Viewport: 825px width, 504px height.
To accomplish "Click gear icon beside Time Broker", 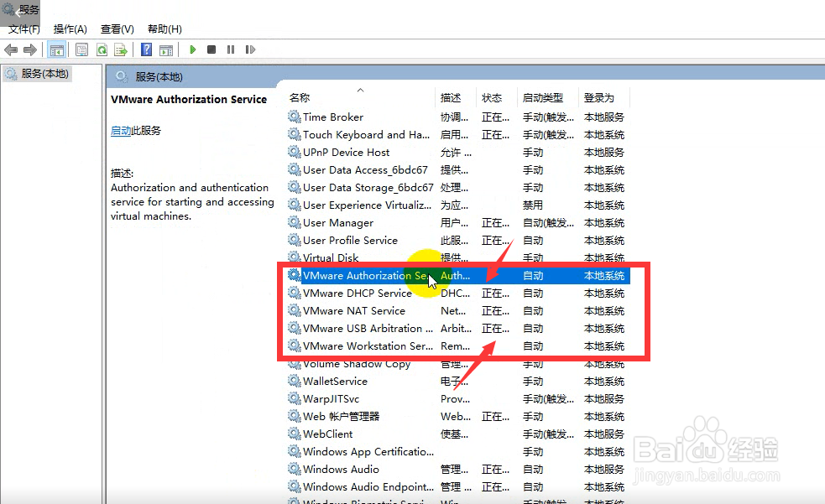I will [294, 117].
